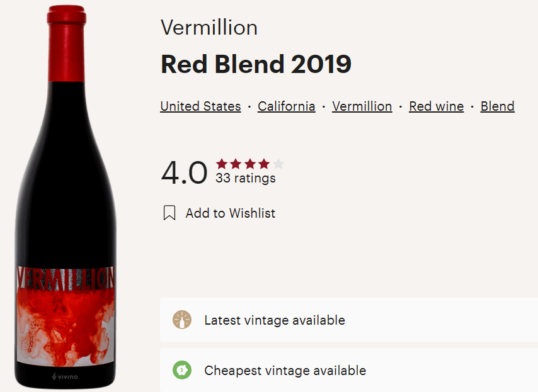
Task: Select Latest vintage available option
Action: [x=274, y=320]
